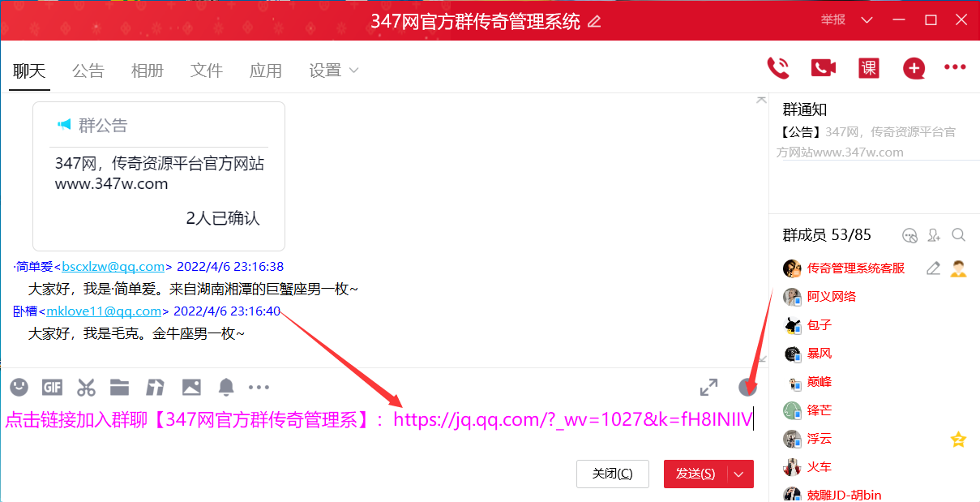
Task: Open the title bar dropdown chevron
Action: click(x=867, y=20)
